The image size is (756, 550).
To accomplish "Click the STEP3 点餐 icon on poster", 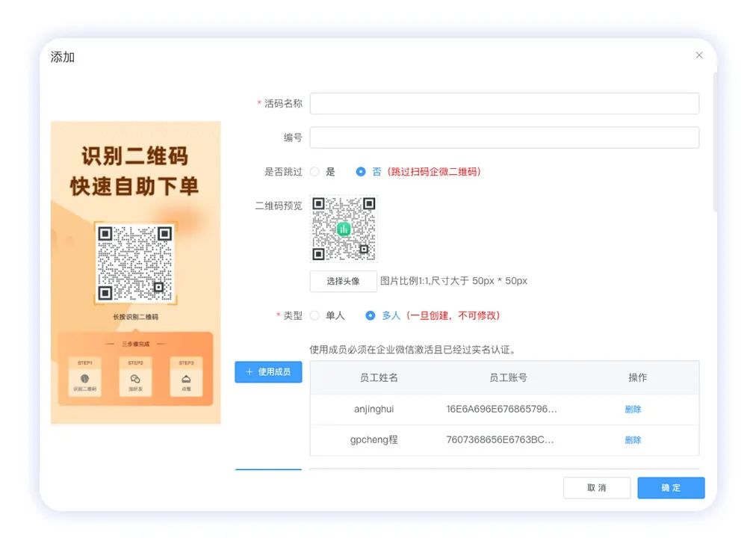I will point(186,377).
